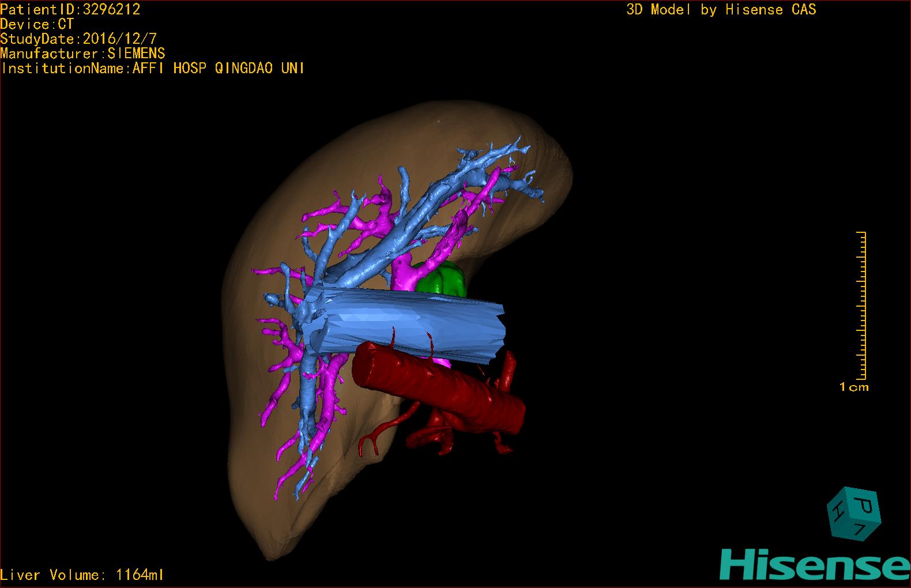Select the green tumor mass in model
Viewport: 911px width, 588px height.
pos(443,281)
